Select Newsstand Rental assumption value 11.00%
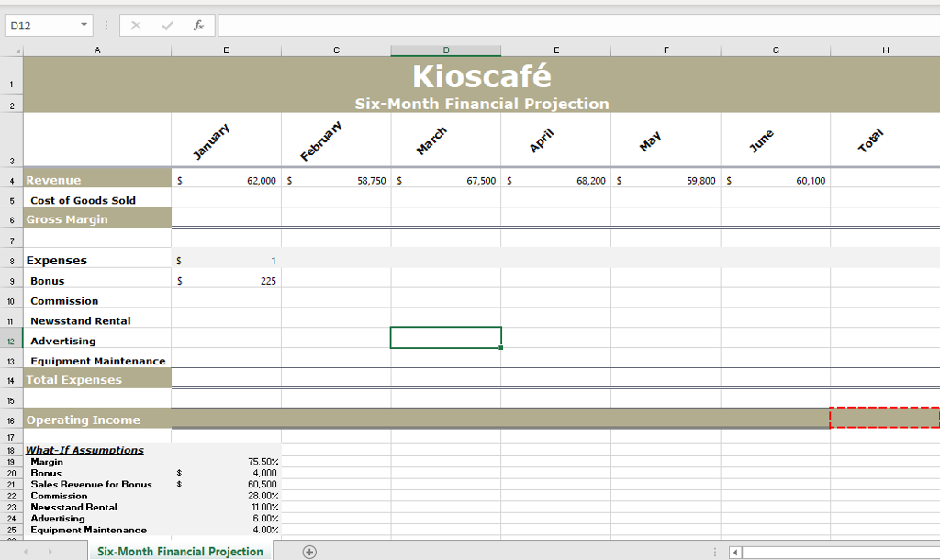Image resolution: width=940 pixels, height=560 pixels. coord(226,508)
